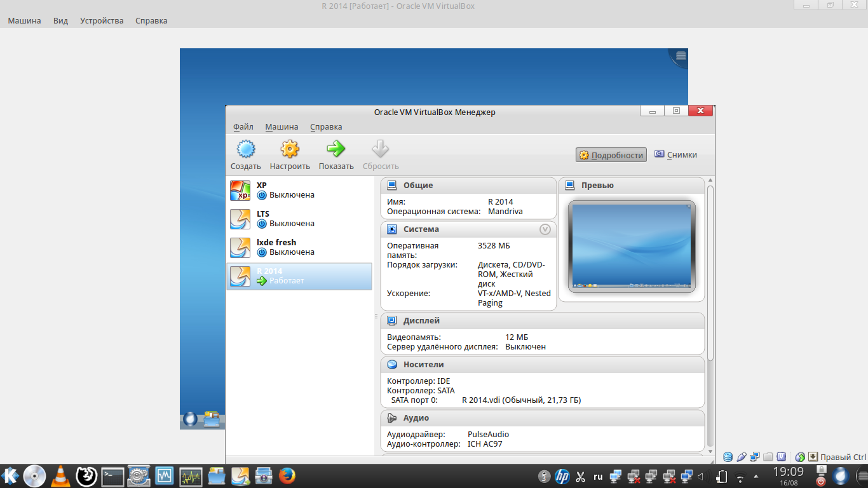The height and width of the screenshot is (488, 868).
Task: Switch to the Снимки snapshots view
Action: [x=675, y=154]
